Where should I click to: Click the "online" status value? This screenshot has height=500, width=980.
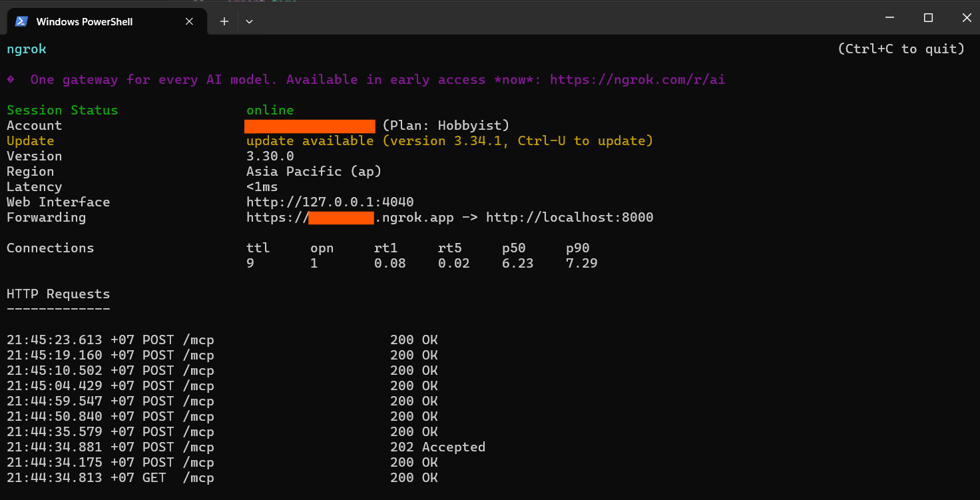pos(270,111)
